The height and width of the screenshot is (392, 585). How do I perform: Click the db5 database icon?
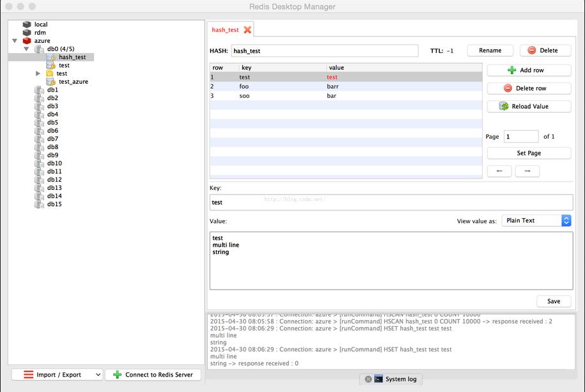coord(39,122)
